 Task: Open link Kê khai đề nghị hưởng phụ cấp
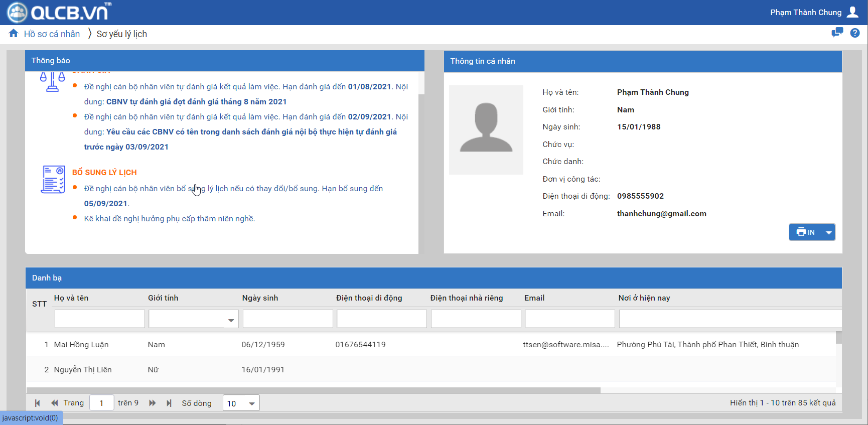[x=169, y=219]
